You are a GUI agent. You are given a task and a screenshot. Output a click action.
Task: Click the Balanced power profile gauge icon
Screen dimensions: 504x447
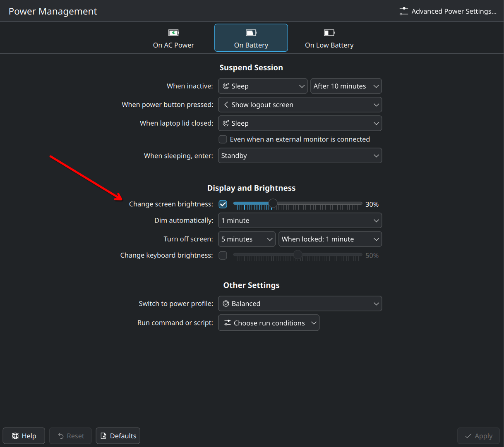coord(226,304)
